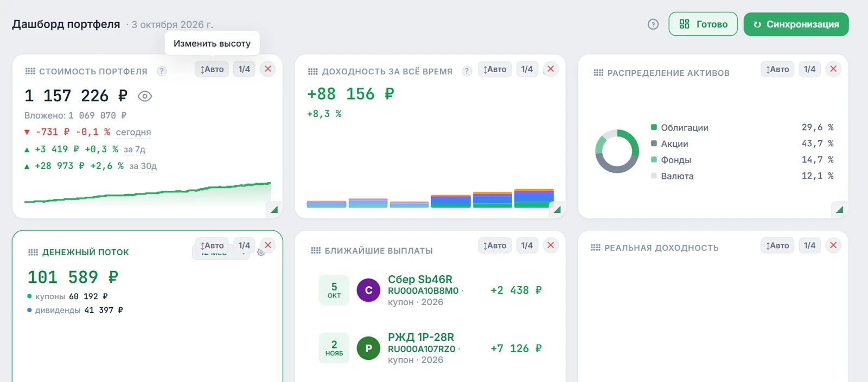Click the 'Дашборд портфеля' page title
This screenshot has height=382, width=868.
tap(66, 24)
